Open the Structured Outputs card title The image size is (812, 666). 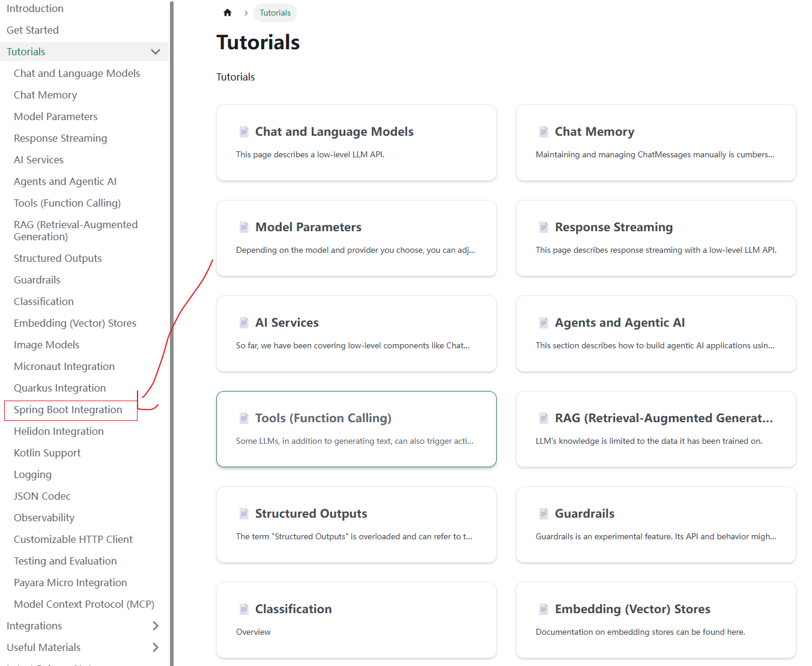coord(311,513)
